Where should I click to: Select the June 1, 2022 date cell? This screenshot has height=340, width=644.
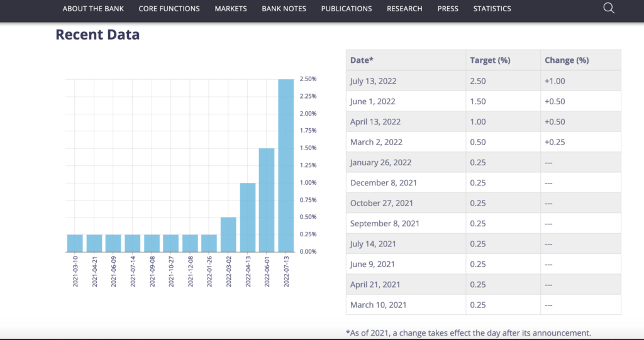click(406, 101)
